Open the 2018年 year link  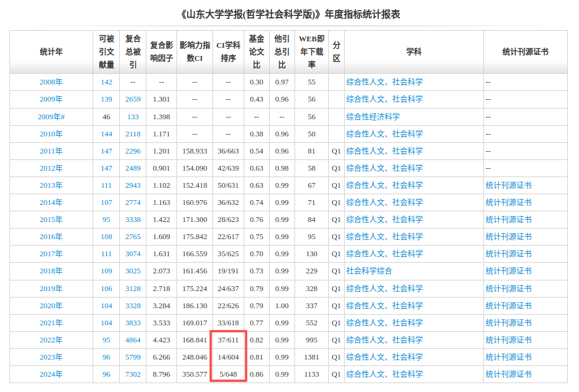pos(51,271)
